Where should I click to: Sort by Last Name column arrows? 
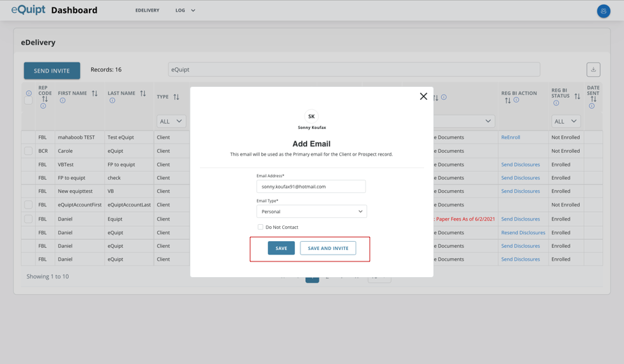tap(143, 93)
